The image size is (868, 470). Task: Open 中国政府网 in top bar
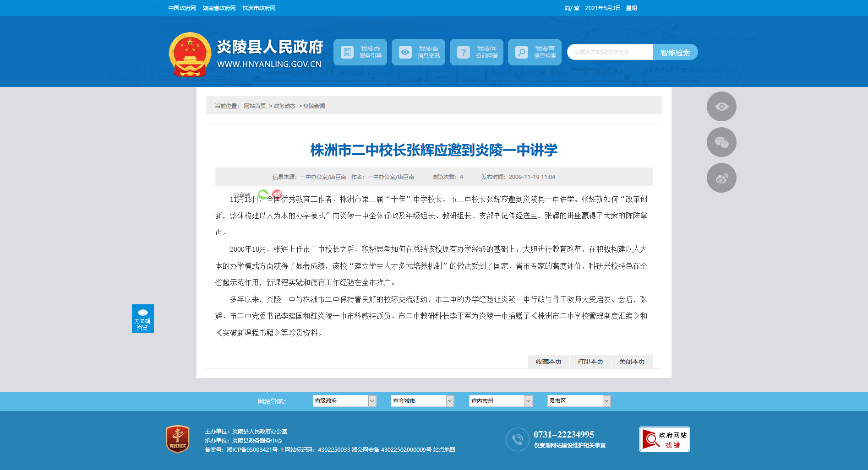pos(182,8)
